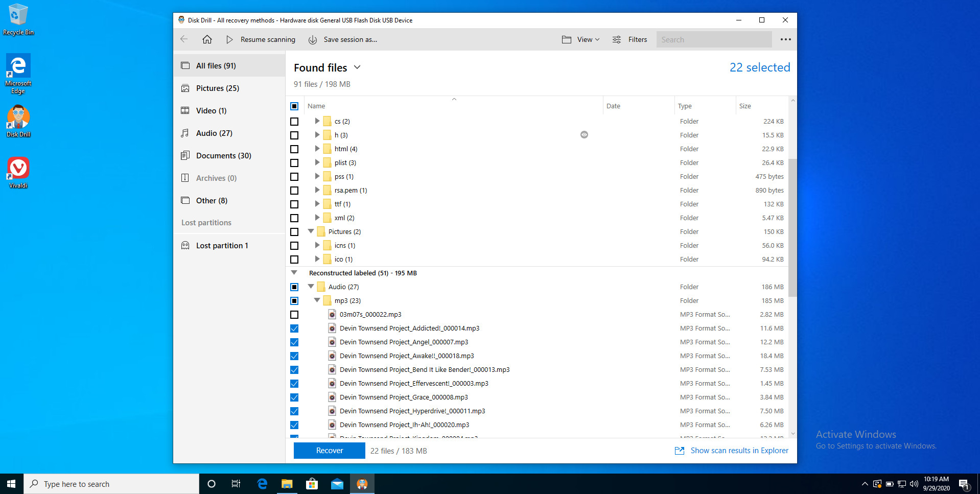Click the Resume scanning play icon
This screenshot has width=980, height=494.
[229, 39]
